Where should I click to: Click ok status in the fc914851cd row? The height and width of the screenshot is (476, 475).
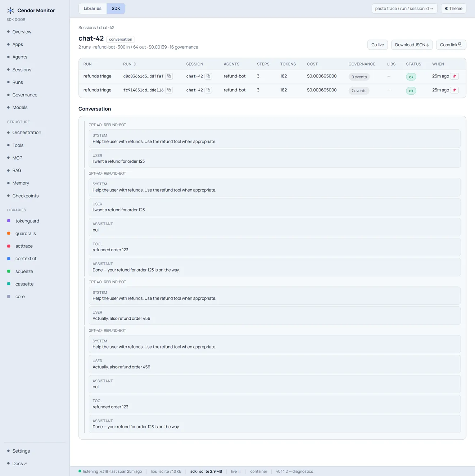pyautogui.click(x=411, y=91)
